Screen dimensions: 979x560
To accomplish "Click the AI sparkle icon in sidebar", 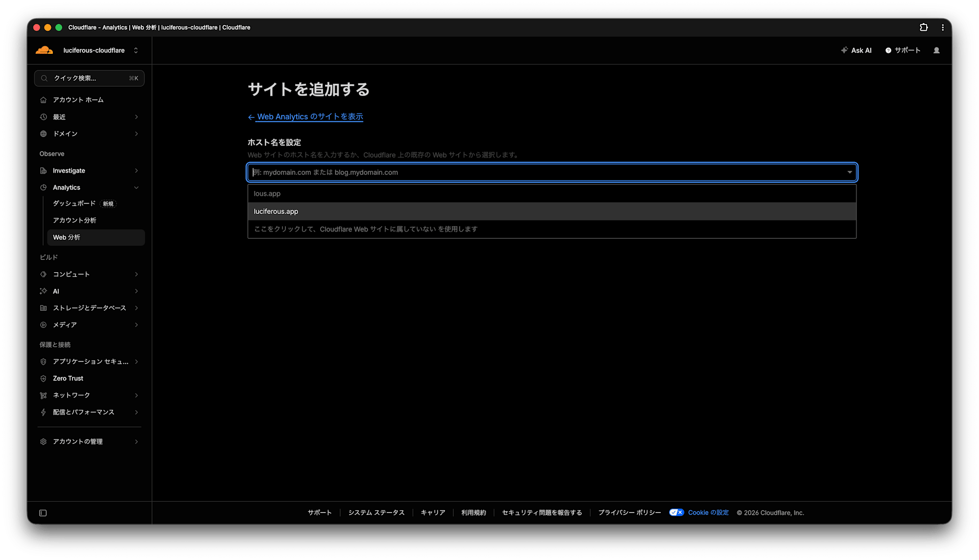I will [x=44, y=291].
